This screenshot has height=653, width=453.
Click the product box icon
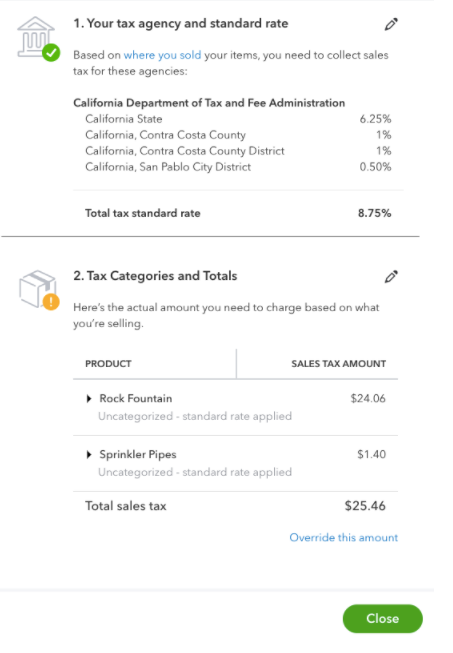(x=37, y=288)
